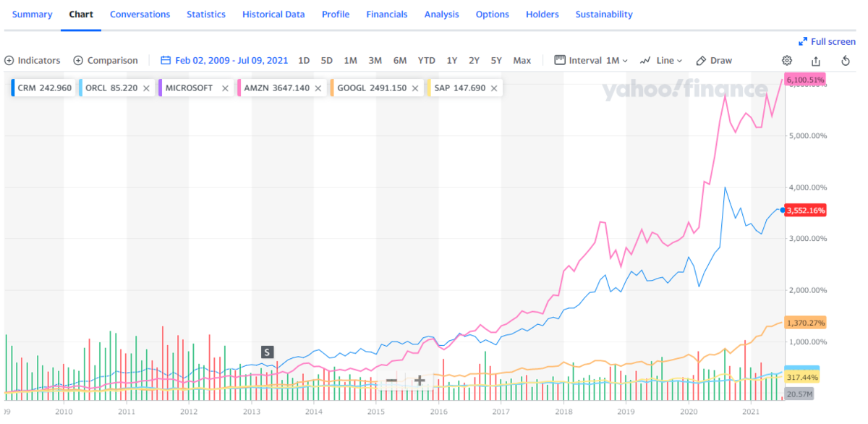The width and height of the screenshot is (868, 424).
Task: Select the 1D range
Action: pos(304,61)
